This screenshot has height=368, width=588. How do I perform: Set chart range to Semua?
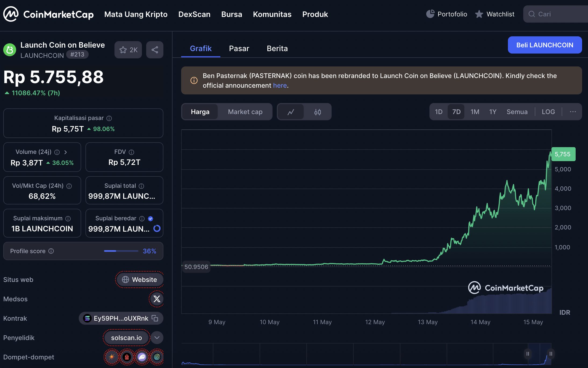[x=517, y=112]
